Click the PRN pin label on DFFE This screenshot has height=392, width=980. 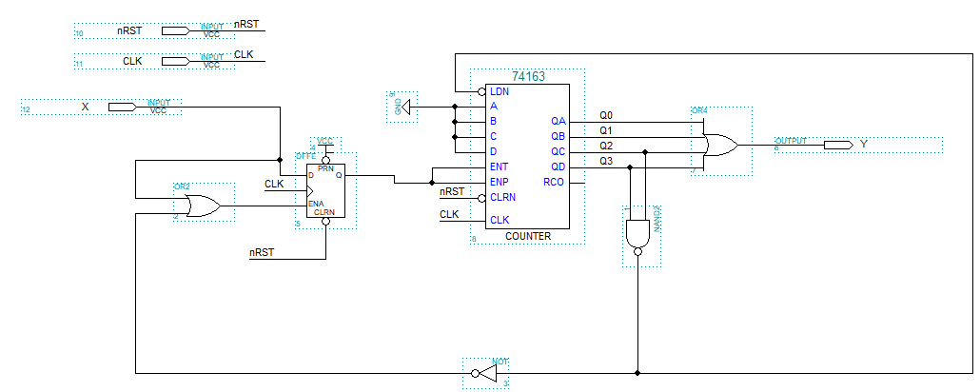tap(325, 168)
